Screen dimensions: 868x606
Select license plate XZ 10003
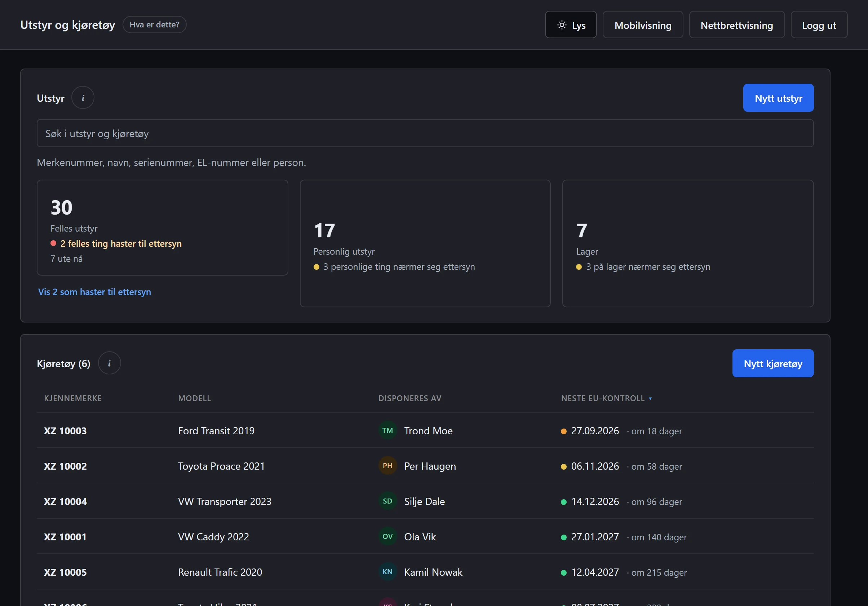click(x=65, y=431)
